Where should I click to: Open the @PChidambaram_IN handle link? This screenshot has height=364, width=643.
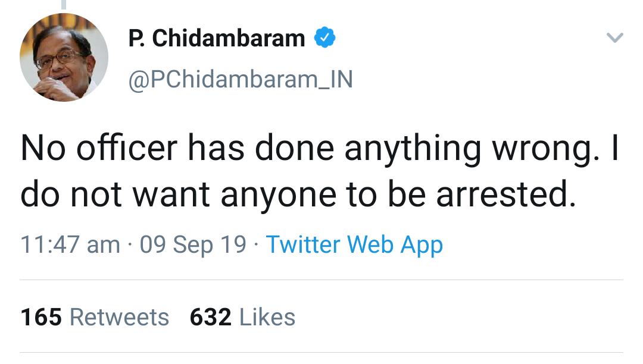241,79
